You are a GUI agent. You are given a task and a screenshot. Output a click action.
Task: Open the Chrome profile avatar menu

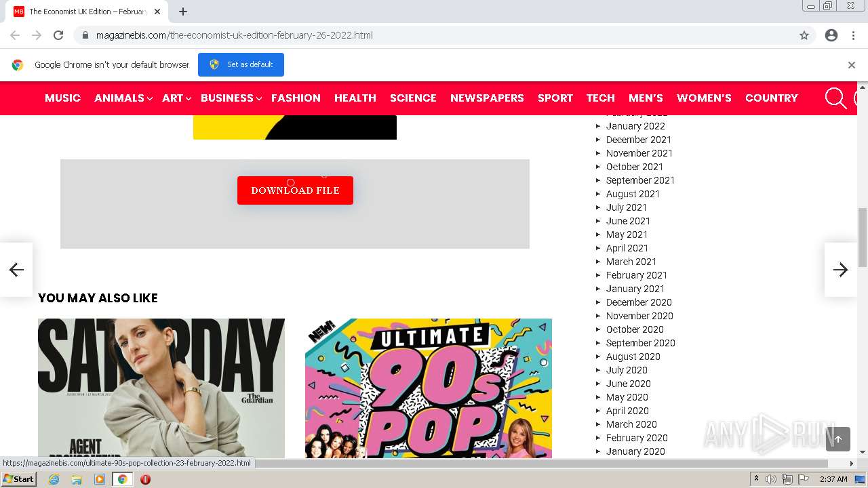[x=831, y=35]
